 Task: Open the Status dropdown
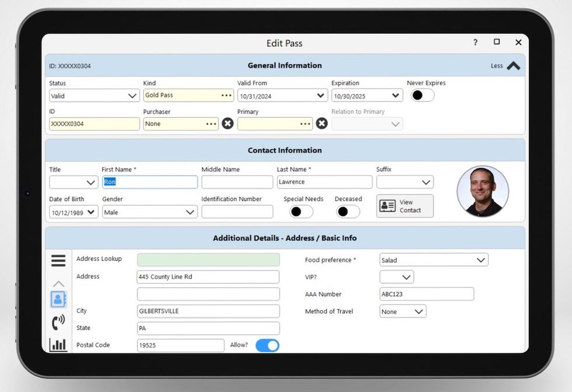(94, 96)
